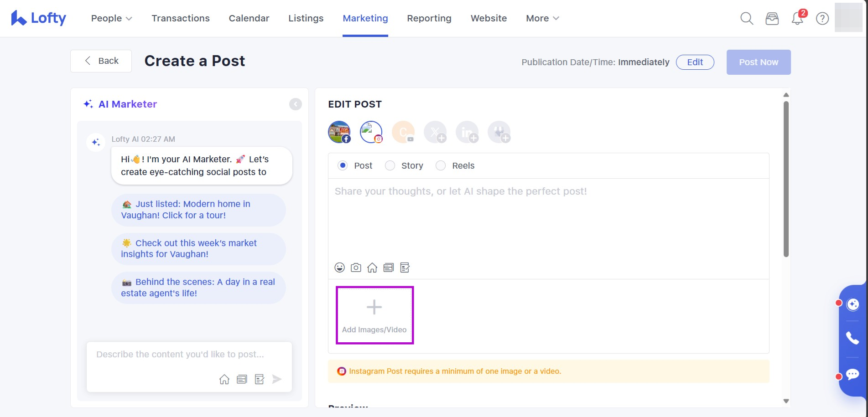Select the Story radio button

[390, 165]
